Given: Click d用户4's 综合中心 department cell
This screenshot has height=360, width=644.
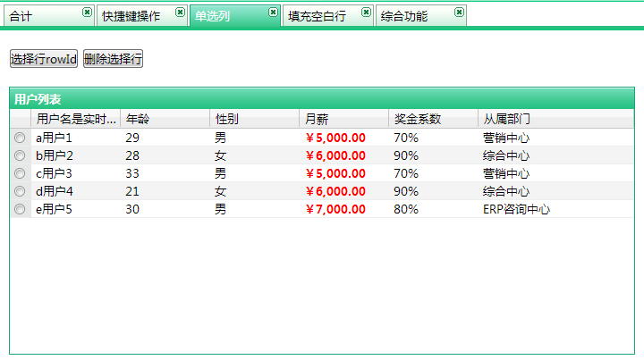Looking at the screenshot, I should 556,191.
